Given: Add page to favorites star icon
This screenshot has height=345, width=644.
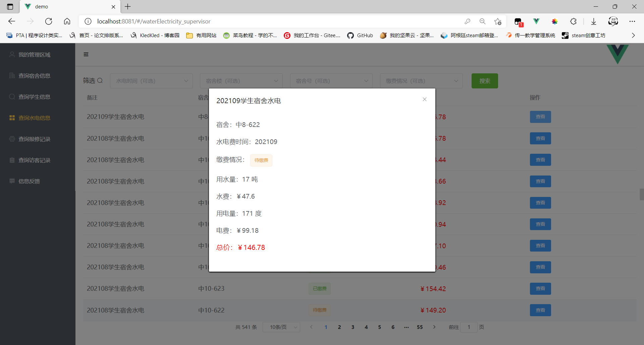Looking at the screenshot, I should click(x=498, y=21).
